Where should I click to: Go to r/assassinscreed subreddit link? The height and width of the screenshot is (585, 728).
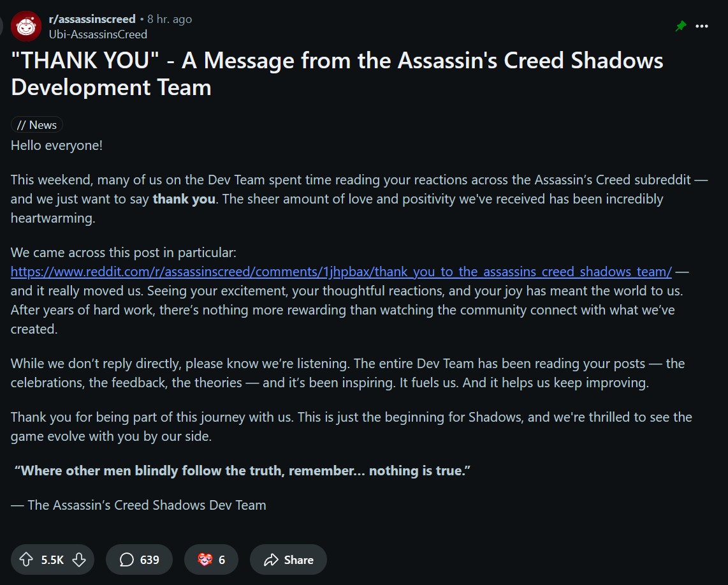point(92,19)
